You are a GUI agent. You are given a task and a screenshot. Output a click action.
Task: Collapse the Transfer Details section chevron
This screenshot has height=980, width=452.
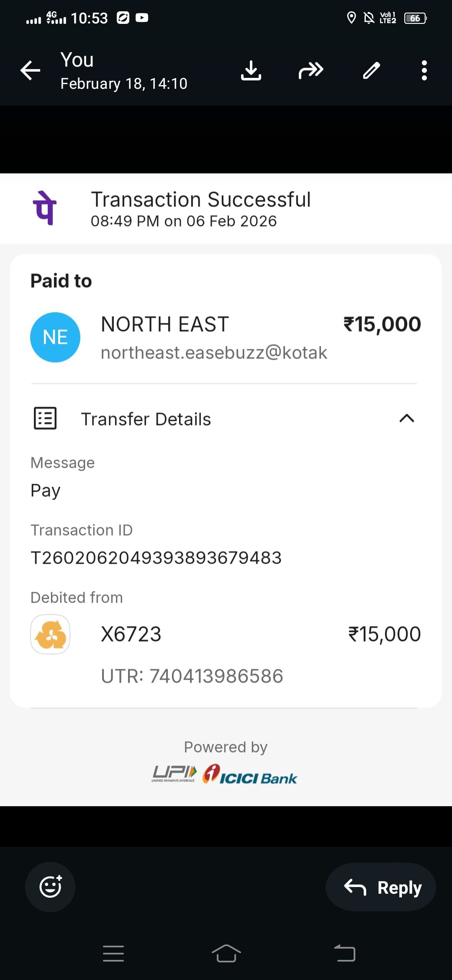tap(406, 418)
